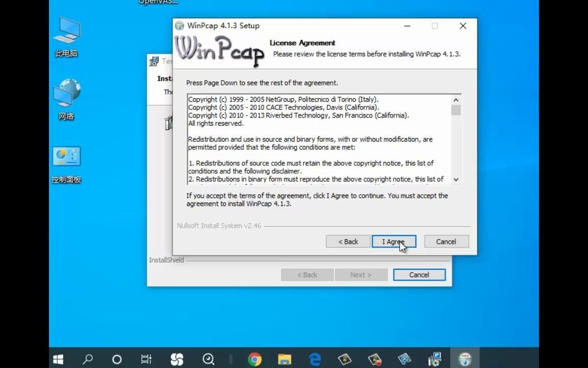Close the WinPcap Setup window
The width and height of the screenshot is (588, 368).
(x=463, y=26)
